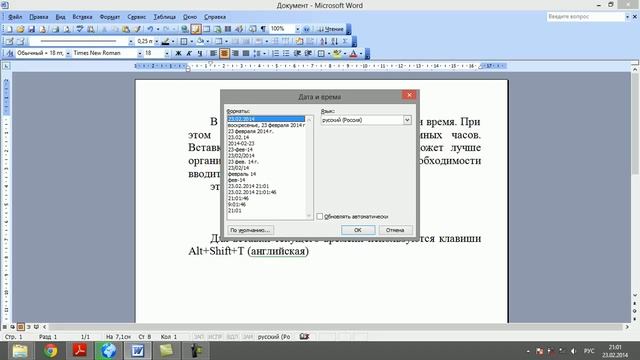This screenshot has height=360, width=640.
Task: Toggle align left
Action: click(213, 53)
